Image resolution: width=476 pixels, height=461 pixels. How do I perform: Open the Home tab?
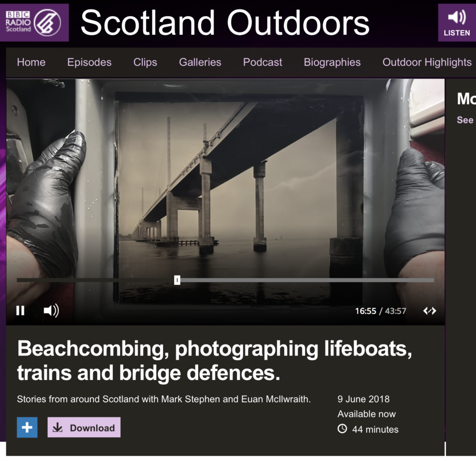click(x=31, y=62)
